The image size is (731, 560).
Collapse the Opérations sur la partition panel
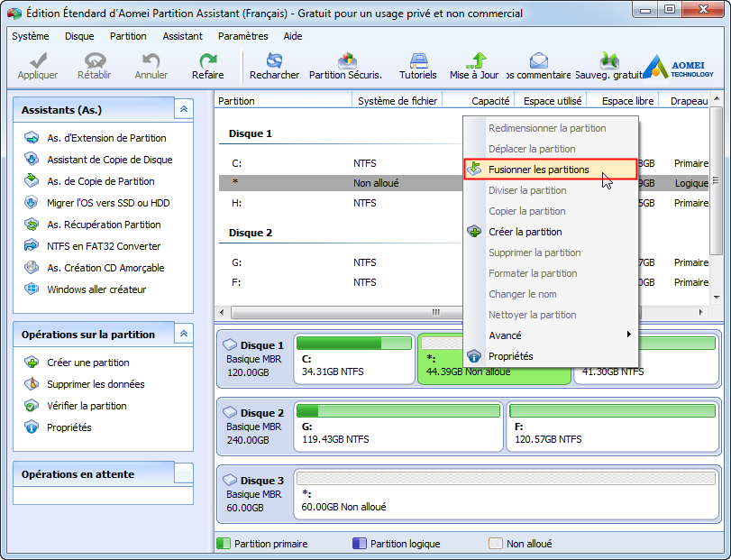point(184,334)
